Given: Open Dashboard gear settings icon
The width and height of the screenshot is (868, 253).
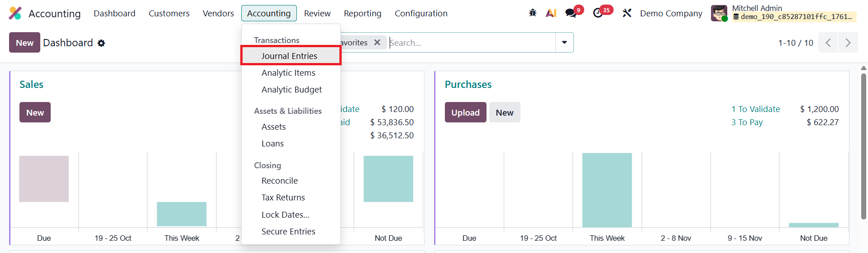Looking at the screenshot, I should 101,43.
